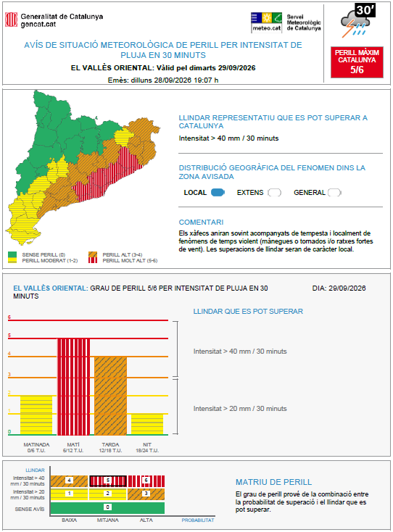Click the level 6 red line label
The width and height of the screenshot is (393, 532).
(x=9, y=317)
